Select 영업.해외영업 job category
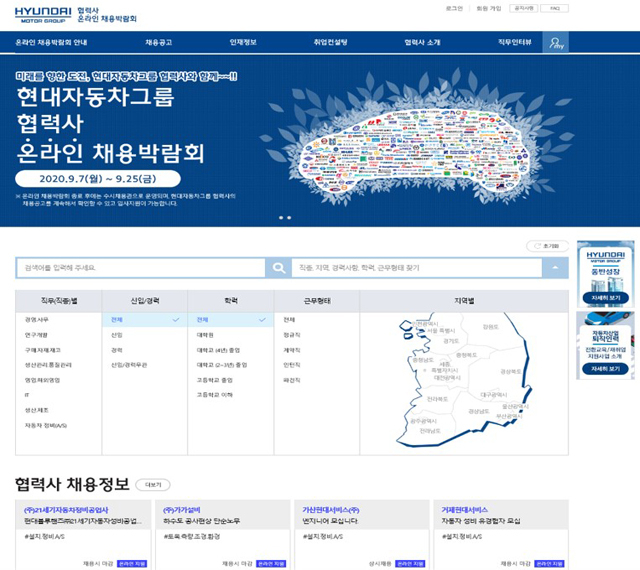The image size is (640, 570). coord(42,380)
